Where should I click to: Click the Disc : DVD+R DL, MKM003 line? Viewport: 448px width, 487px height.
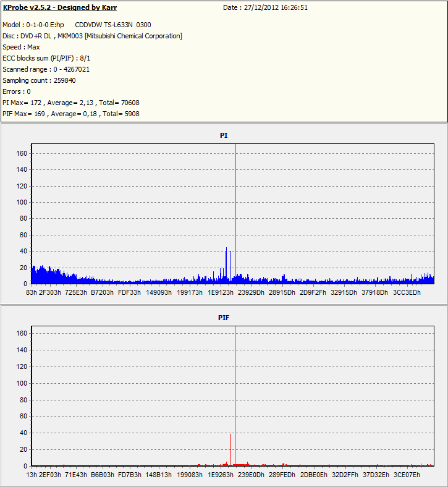[x=92, y=36]
